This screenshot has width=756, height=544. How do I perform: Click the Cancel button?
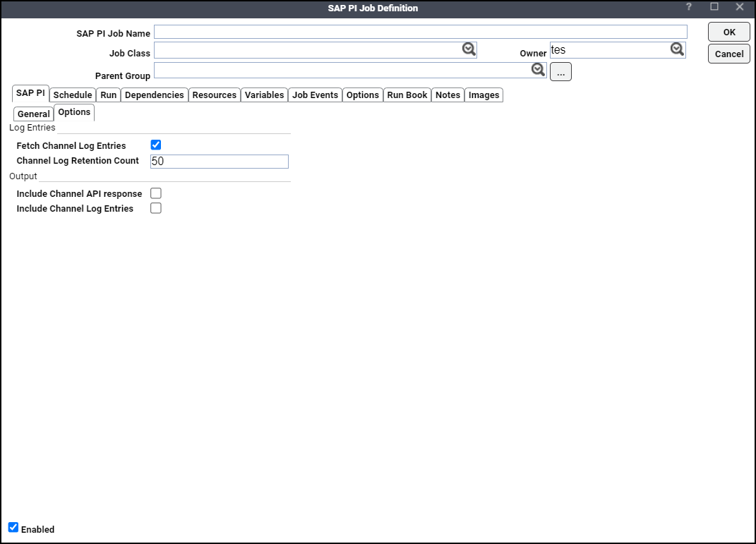point(729,54)
